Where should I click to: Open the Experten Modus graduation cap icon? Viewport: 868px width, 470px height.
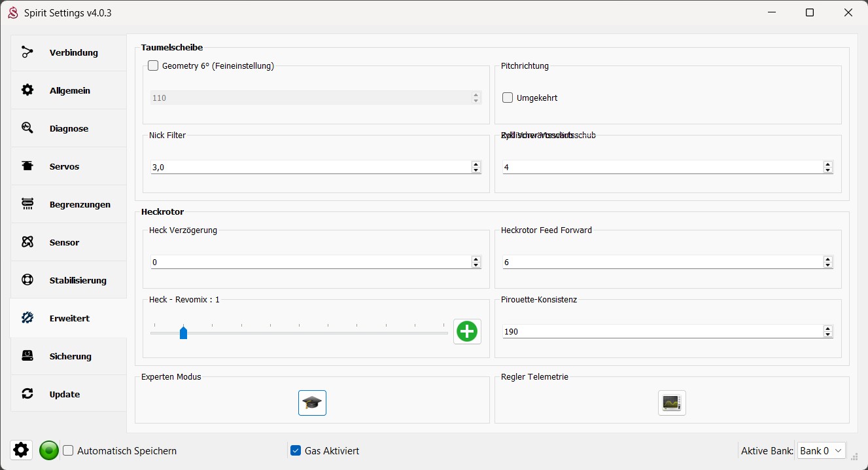[x=312, y=403]
